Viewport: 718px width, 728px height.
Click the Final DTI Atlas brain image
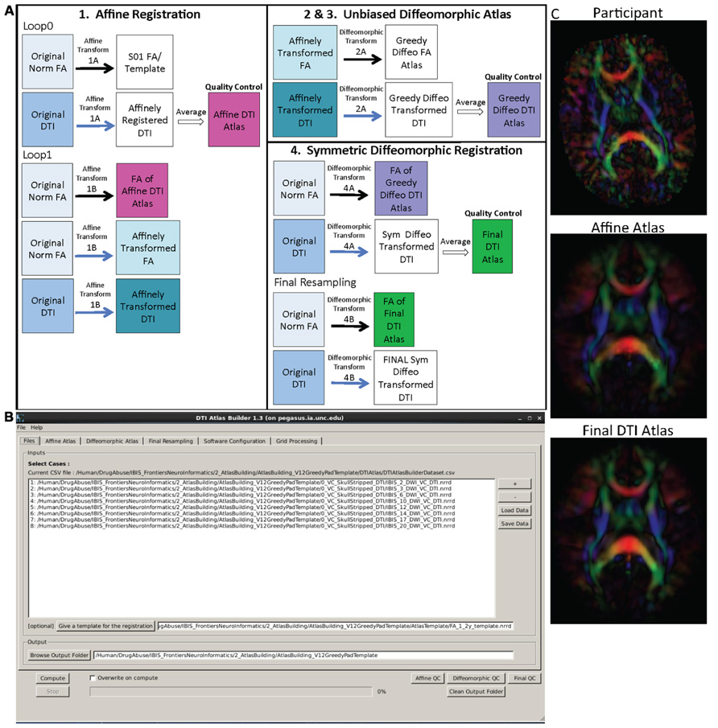pos(629,531)
